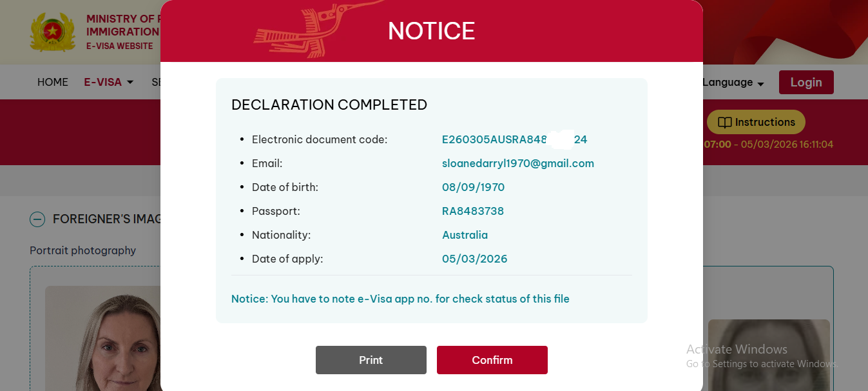Image resolution: width=868 pixels, height=391 pixels.
Task: Click the book icon beside Instructions
Action: tap(725, 123)
